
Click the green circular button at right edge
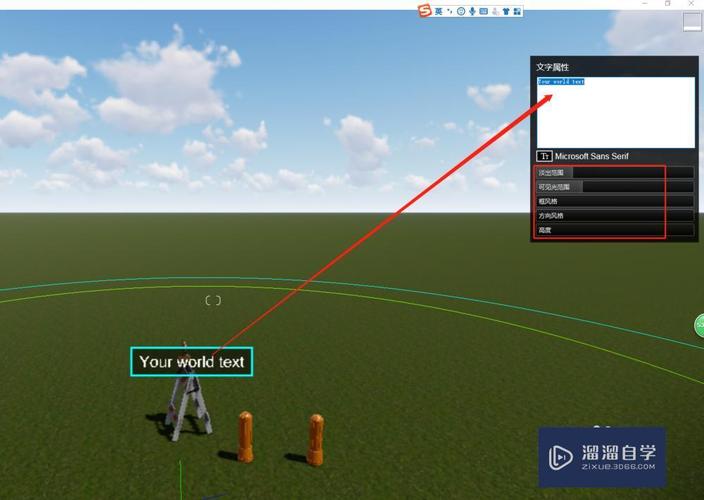click(x=699, y=325)
